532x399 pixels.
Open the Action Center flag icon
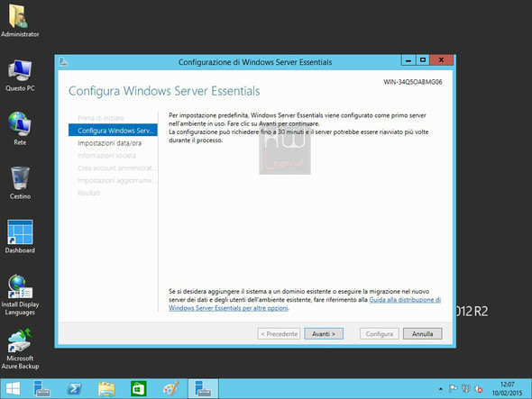(x=453, y=388)
